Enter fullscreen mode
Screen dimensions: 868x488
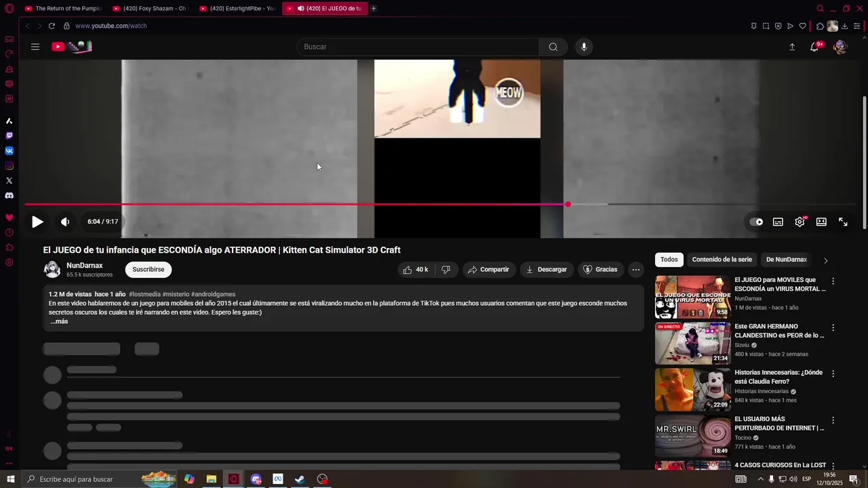(843, 222)
